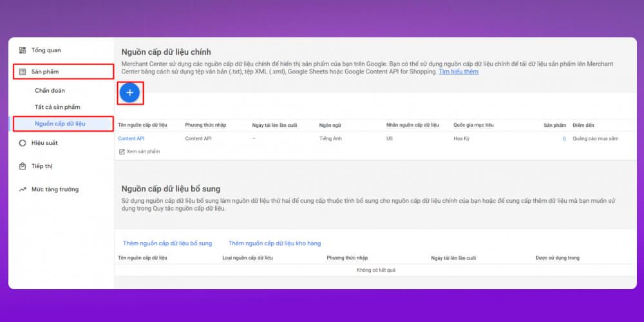Click the Xem sản phẩm text link

(x=143, y=152)
